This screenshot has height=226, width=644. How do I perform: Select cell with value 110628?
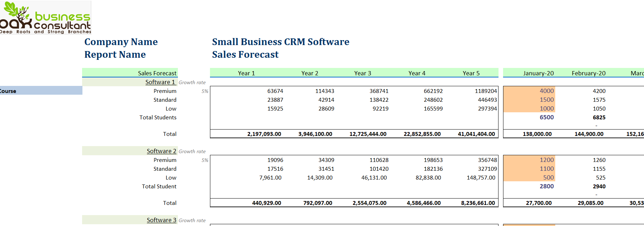coord(379,160)
